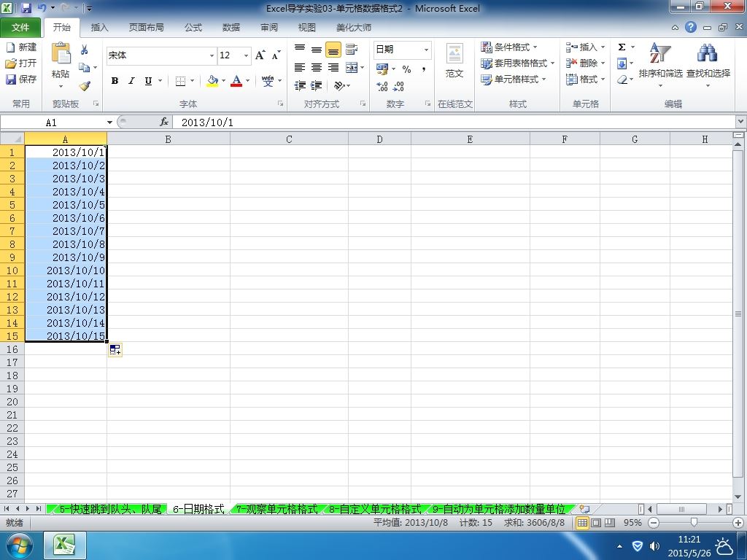Apply comma style number format

coord(423,69)
